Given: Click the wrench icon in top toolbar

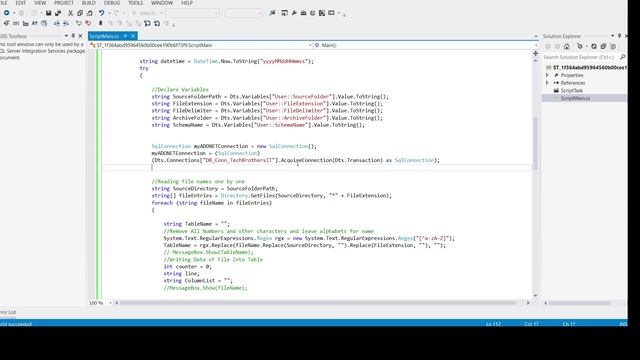Looking at the screenshot, I should pos(294,13).
